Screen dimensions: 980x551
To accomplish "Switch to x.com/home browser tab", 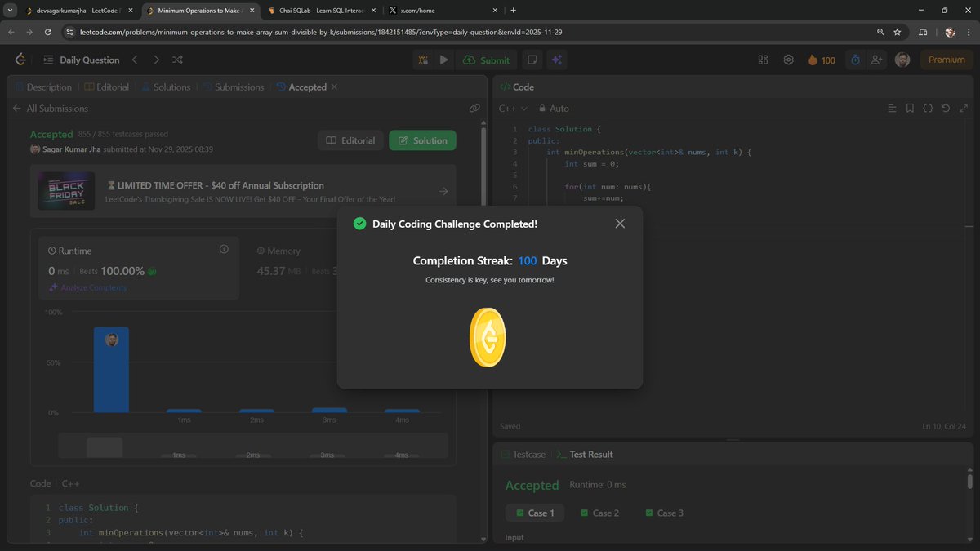I will pyautogui.click(x=441, y=10).
